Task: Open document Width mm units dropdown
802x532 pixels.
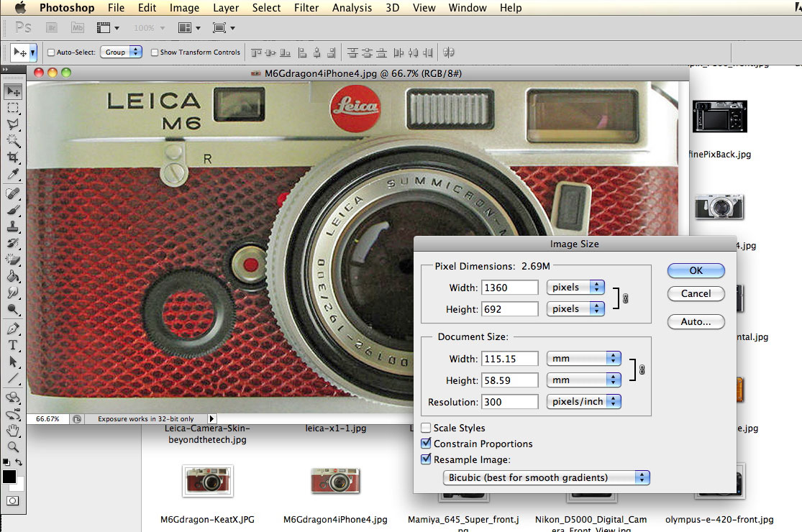Action: point(583,359)
